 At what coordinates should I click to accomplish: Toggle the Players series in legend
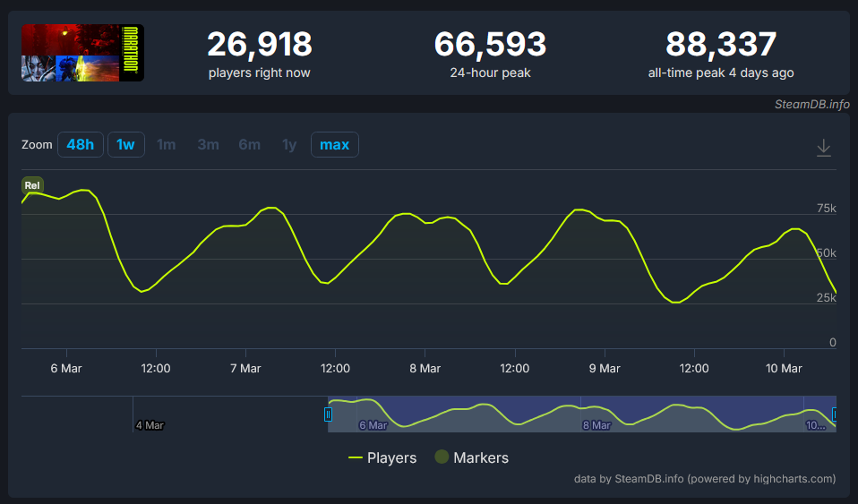(382, 457)
